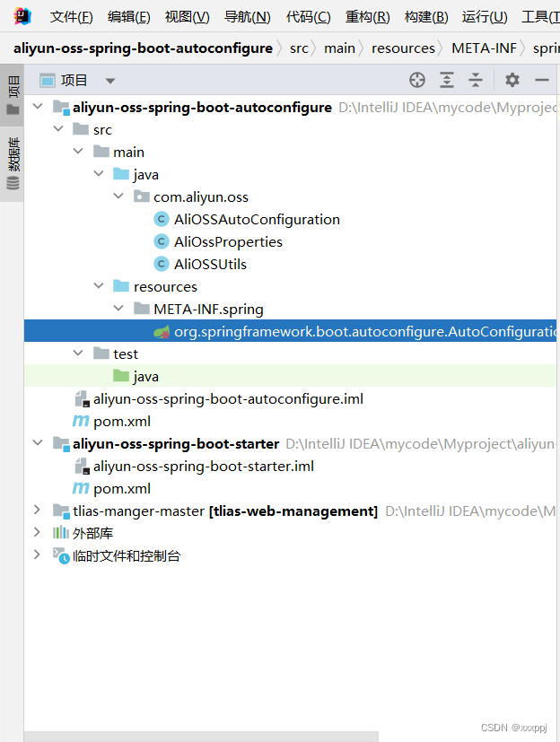The width and height of the screenshot is (560, 742).
Task: Select the aliyun-oss-spring-boot-starter.iml file name
Action: tap(204, 467)
